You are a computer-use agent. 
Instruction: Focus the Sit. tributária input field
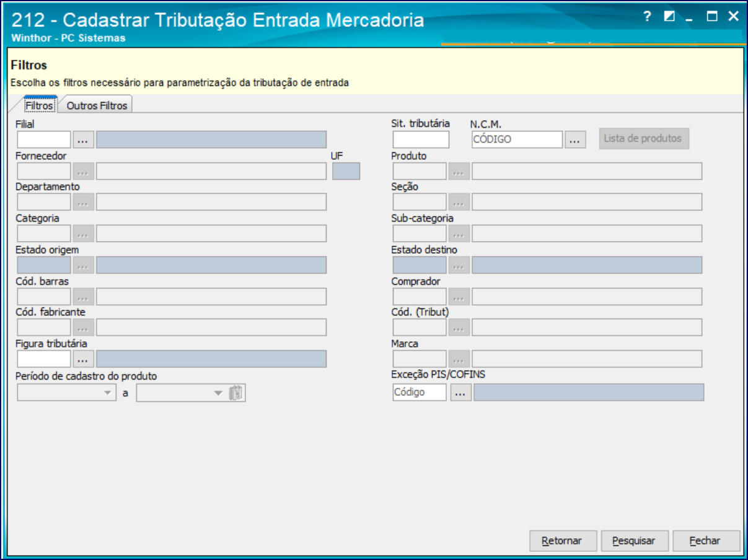[421, 140]
